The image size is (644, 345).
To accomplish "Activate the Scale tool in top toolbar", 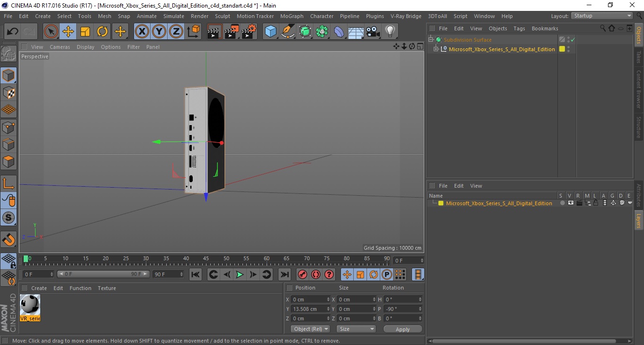I will [x=85, y=32].
